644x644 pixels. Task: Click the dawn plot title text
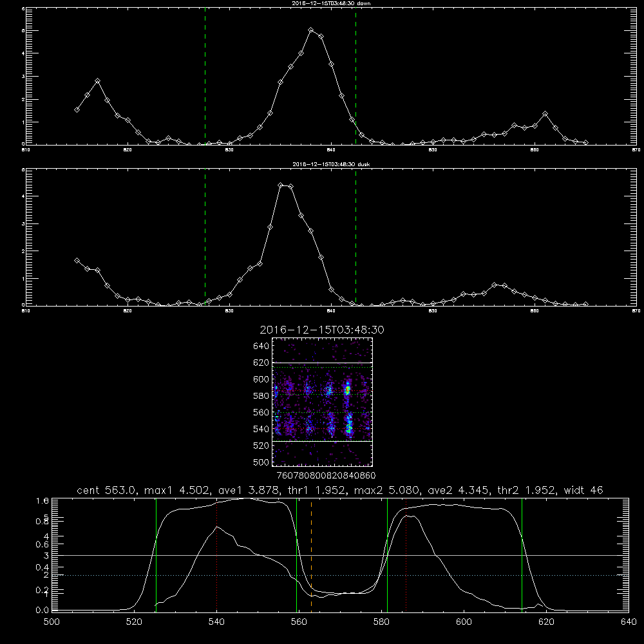(331, 3)
